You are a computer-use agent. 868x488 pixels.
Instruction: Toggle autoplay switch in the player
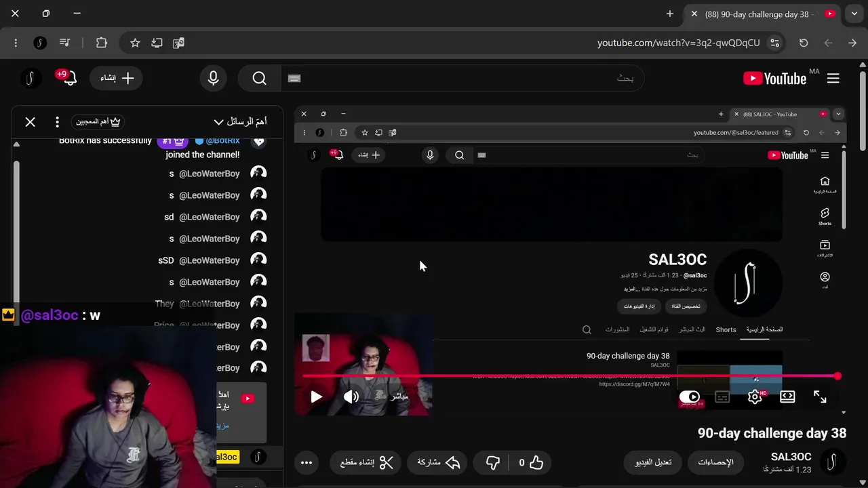(x=690, y=397)
